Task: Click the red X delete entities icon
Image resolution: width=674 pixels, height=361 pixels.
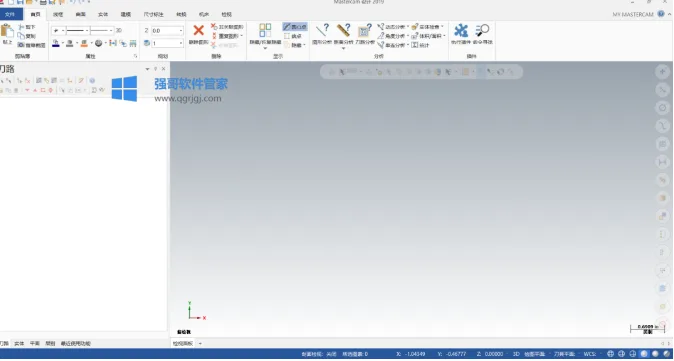Action: click(198, 31)
